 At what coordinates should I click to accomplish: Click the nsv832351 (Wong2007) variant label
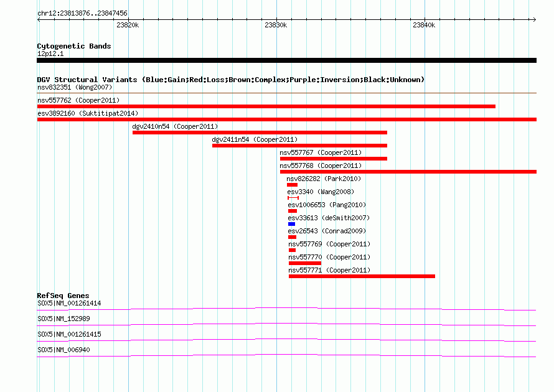click(x=75, y=87)
